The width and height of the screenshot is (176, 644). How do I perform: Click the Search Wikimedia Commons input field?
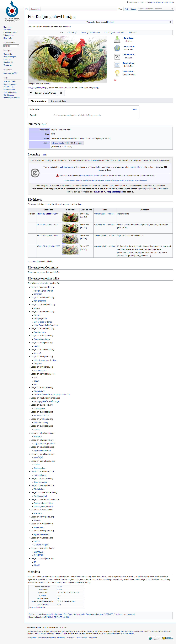point(154,9)
